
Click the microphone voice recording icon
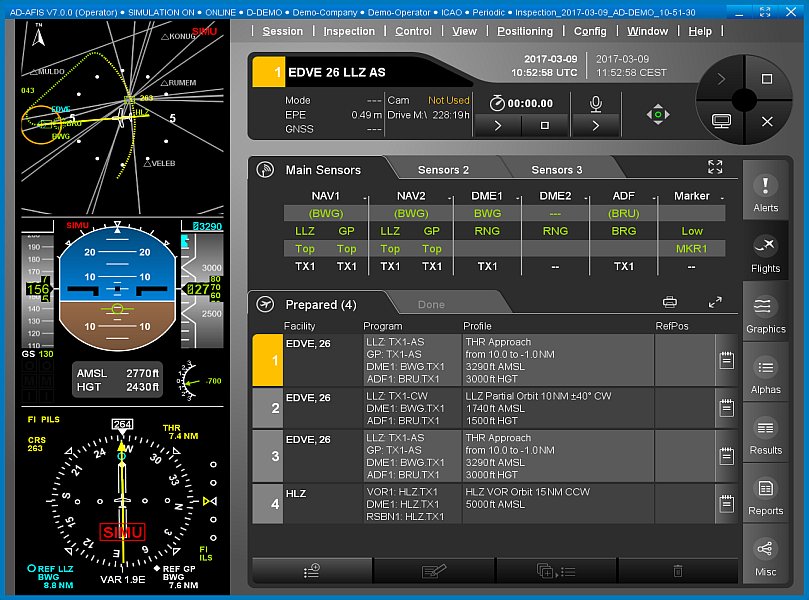pos(596,104)
